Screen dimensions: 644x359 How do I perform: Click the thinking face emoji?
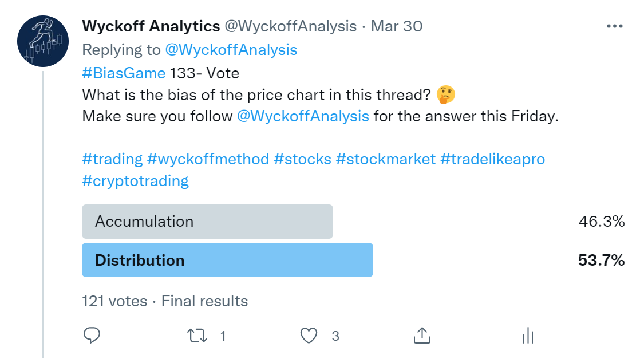pyautogui.click(x=445, y=94)
